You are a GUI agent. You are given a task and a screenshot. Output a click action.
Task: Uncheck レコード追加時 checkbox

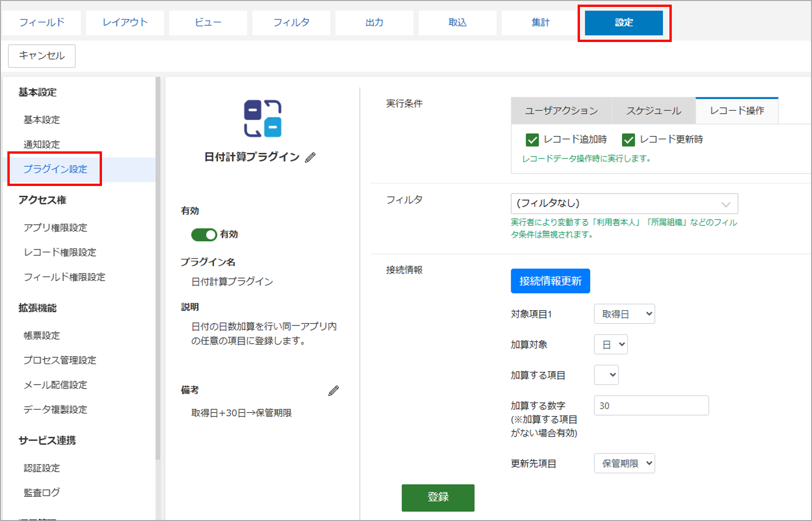pos(532,139)
